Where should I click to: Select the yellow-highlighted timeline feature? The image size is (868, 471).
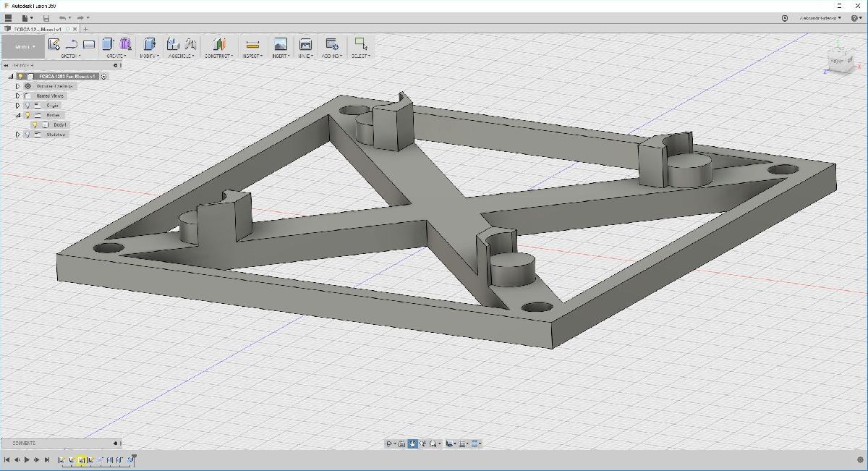[x=82, y=459]
